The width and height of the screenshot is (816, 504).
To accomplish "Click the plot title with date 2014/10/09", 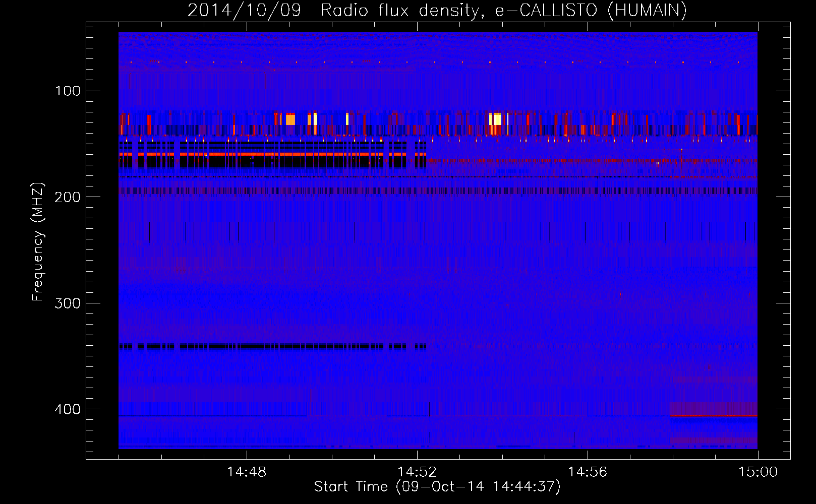I will tap(437, 10).
